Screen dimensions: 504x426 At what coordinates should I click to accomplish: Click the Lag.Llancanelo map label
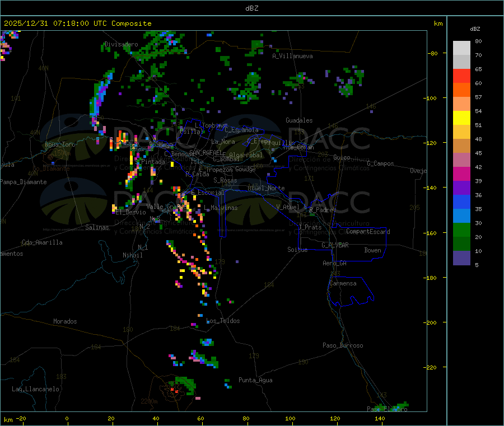click(x=36, y=389)
